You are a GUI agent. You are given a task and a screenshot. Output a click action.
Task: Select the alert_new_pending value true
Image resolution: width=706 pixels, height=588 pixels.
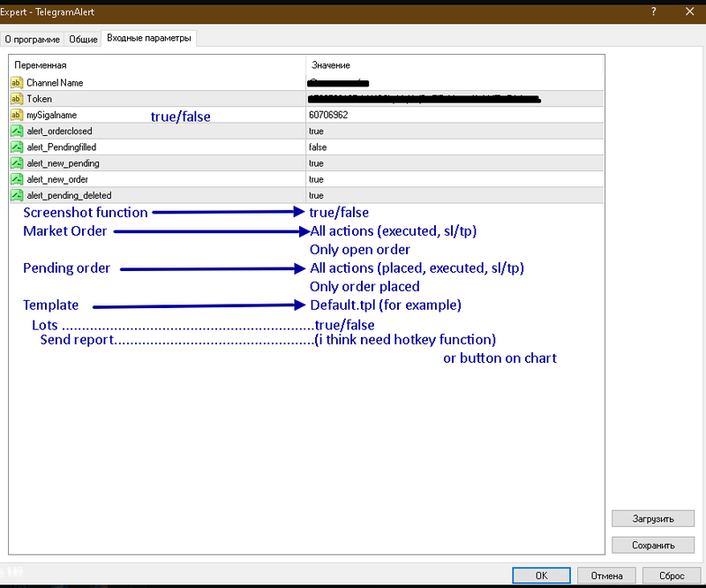pos(454,163)
